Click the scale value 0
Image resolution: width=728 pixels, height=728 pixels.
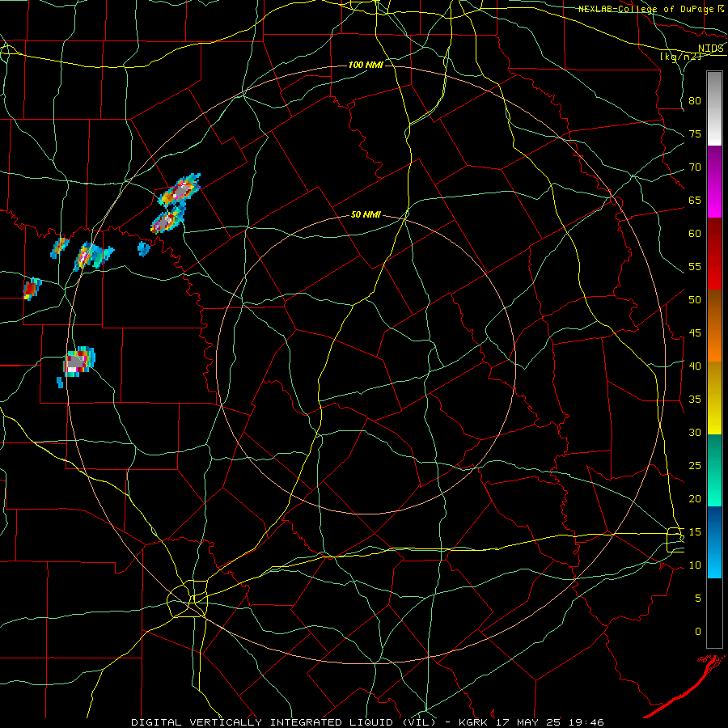pyautogui.click(x=698, y=632)
